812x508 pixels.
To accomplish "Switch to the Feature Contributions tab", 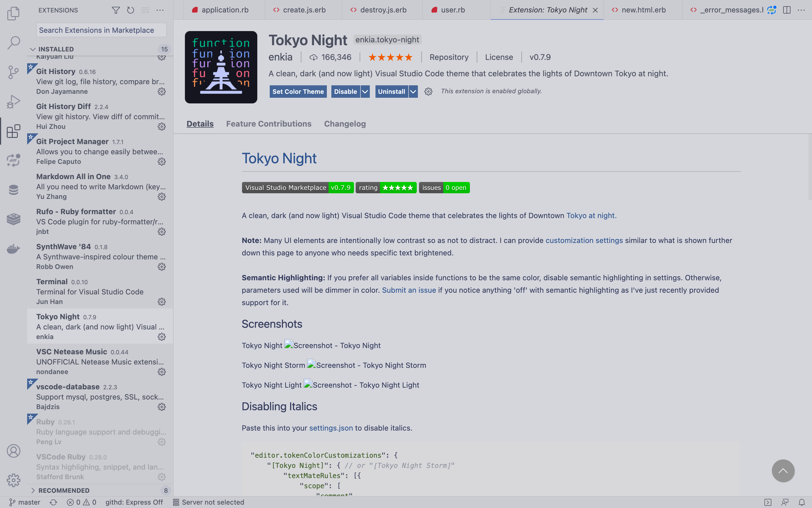I will pyautogui.click(x=269, y=124).
